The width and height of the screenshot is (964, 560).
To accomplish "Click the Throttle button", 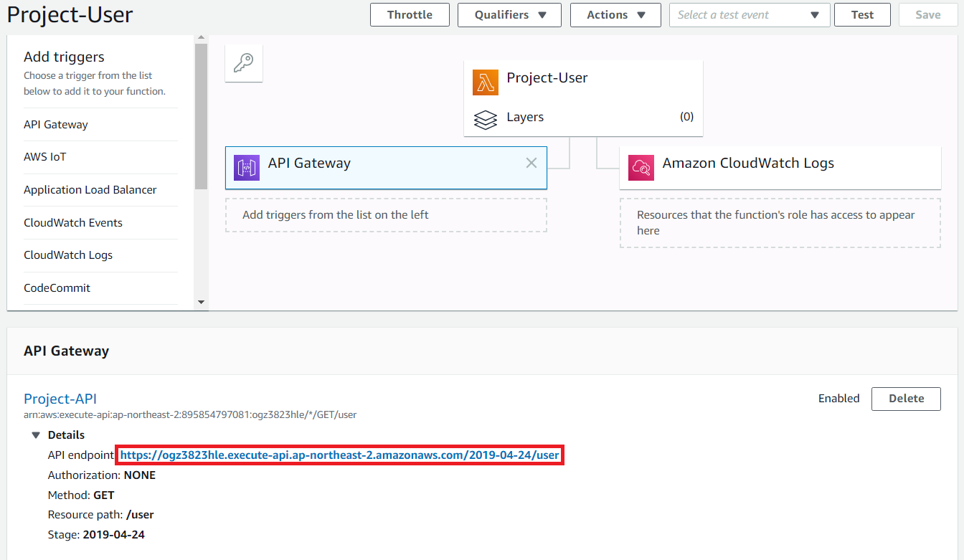I will point(410,15).
